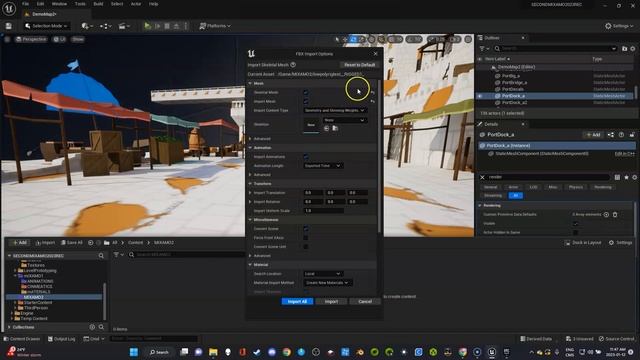The image size is (640, 360).
Task: Click the help icon beside Import Skeletal Mesh
Action: tap(293, 64)
